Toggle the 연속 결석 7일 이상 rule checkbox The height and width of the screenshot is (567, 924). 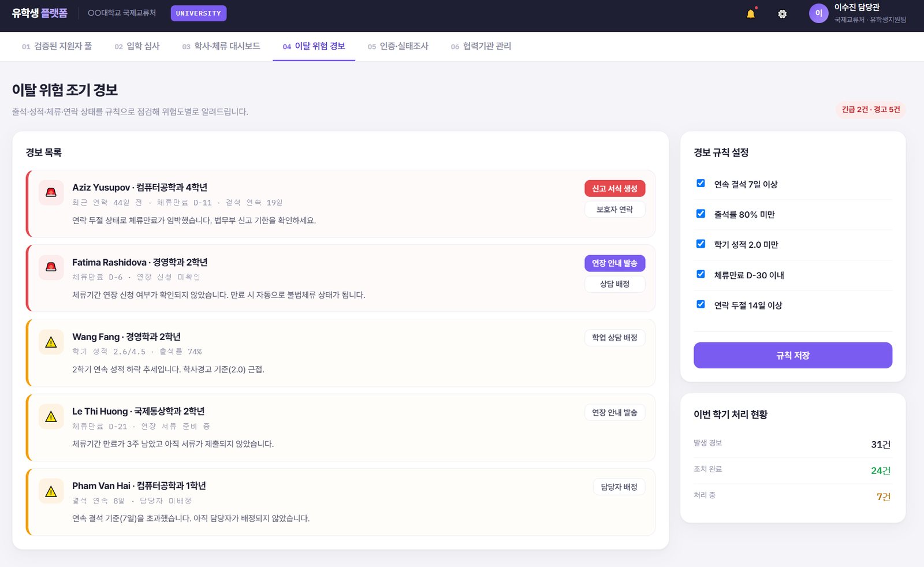(701, 183)
